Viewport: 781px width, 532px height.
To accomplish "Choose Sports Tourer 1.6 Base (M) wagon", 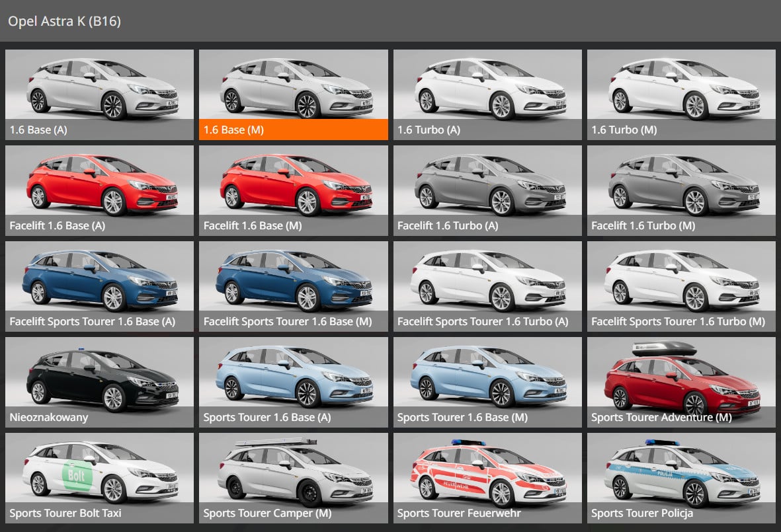I will 487,382.
